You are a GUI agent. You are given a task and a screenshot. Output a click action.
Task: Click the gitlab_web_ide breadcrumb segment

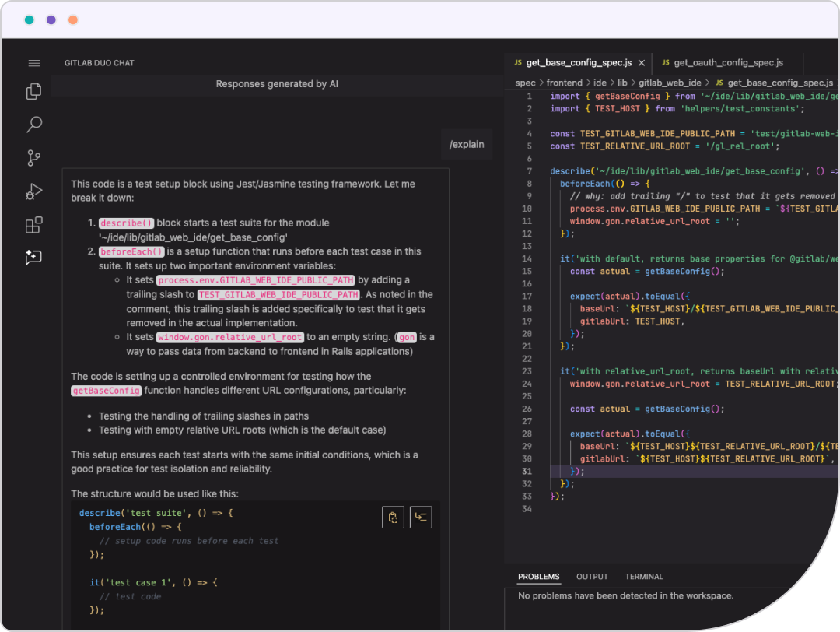point(670,83)
